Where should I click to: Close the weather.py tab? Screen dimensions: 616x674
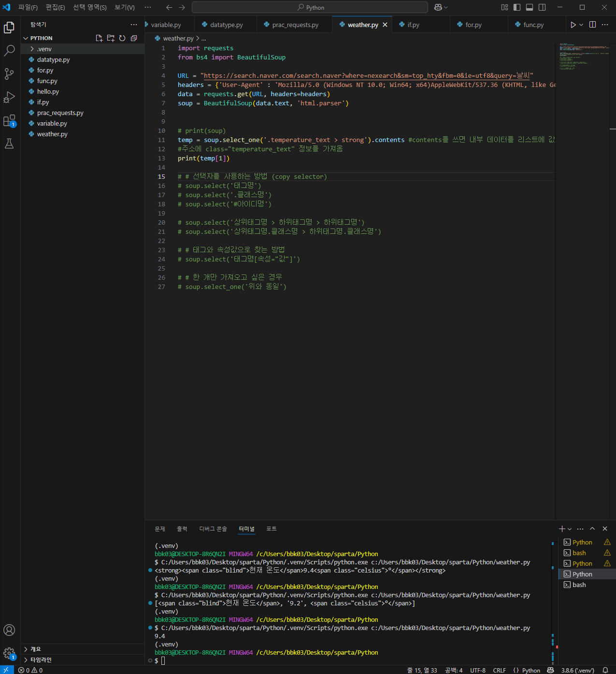point(385,25)
